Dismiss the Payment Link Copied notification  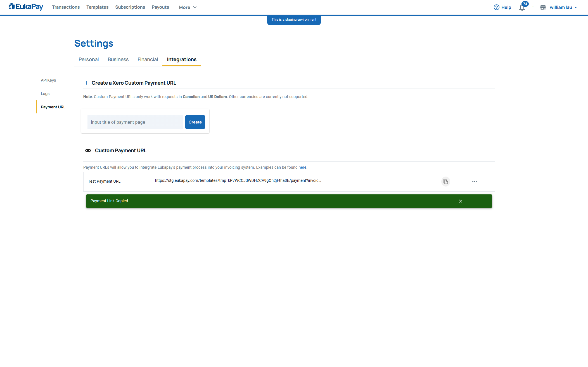pyautogui.click(x=461, y=201)
